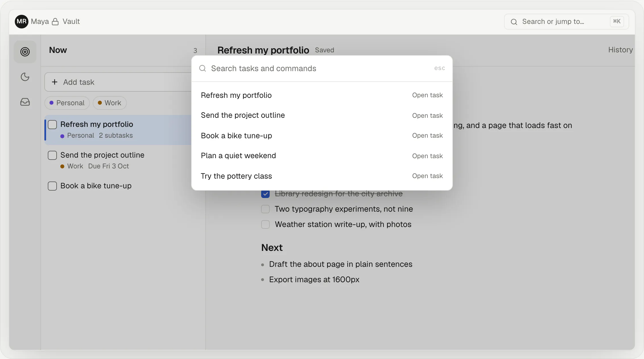Click the plus icon beside Add task
The width and height of the screenshot is (644, 359).
point(55,82)
